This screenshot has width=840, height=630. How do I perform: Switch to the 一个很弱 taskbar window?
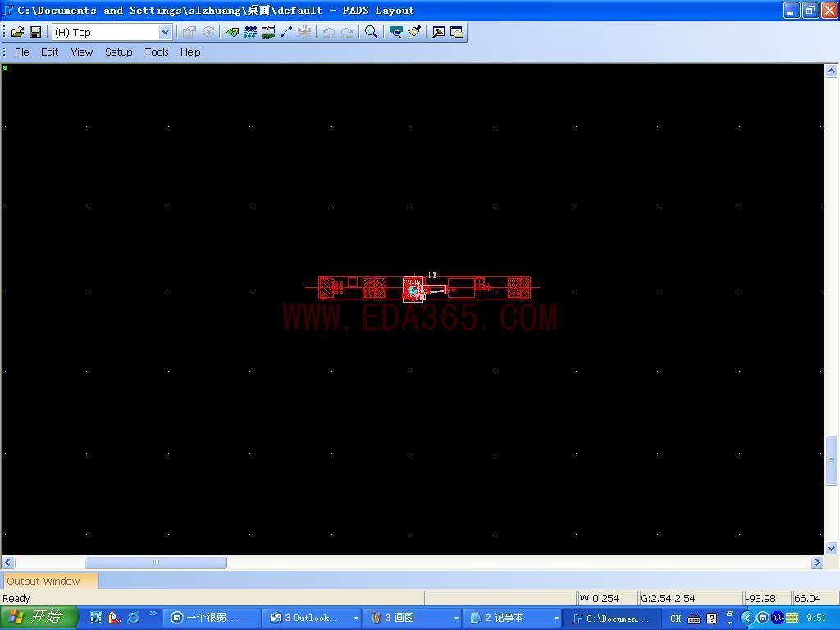pos(211,619)
